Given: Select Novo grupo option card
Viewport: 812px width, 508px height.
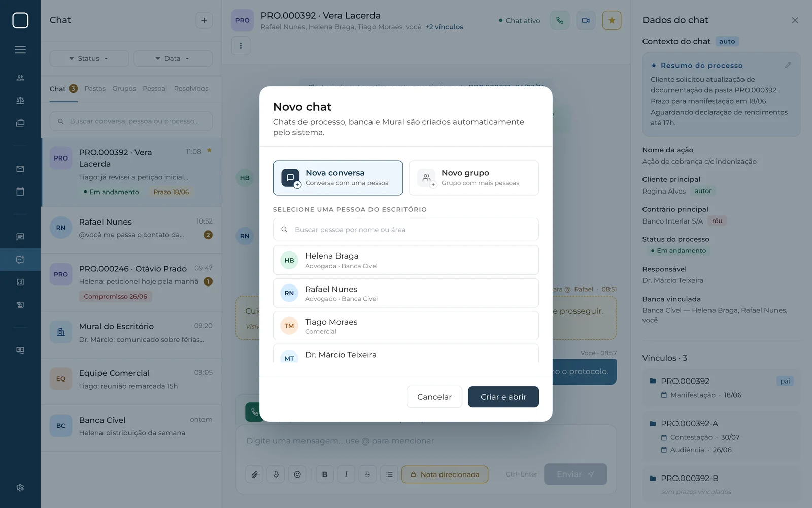Looking at the screenshot, I should coord(474,178).
